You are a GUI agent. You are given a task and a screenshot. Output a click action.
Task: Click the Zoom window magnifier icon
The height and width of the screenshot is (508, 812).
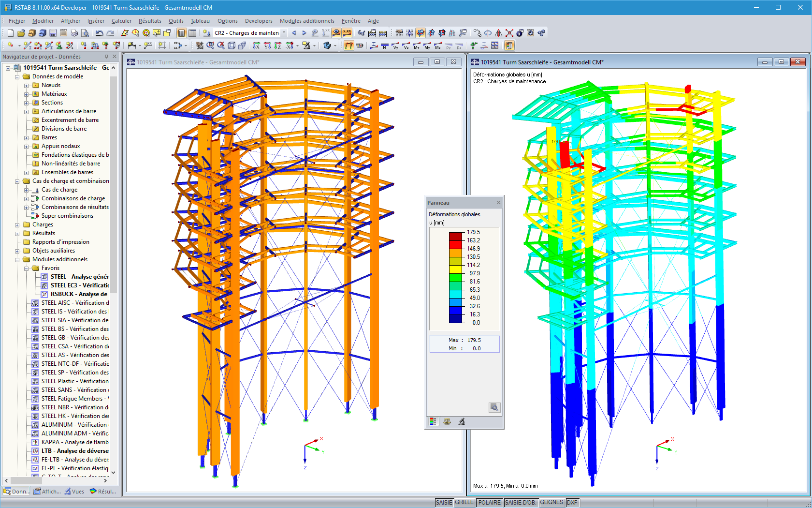[x=210, y=45]
